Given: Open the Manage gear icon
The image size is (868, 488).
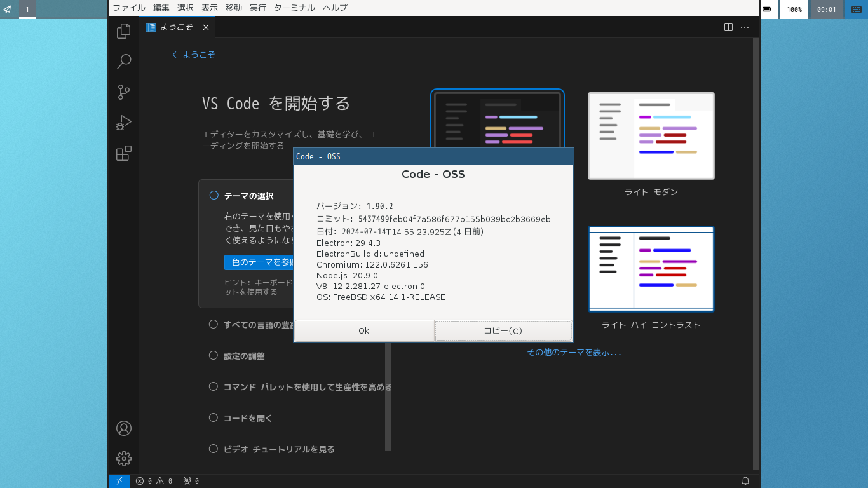Looking at the screenshot, I should click(124, 459).
